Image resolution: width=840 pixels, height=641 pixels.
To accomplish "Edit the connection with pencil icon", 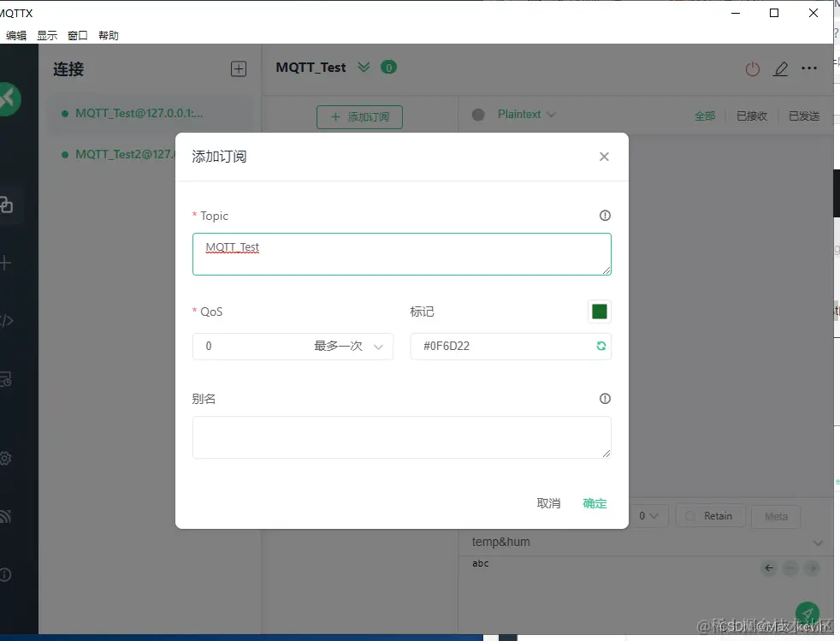I will point(780,68).
